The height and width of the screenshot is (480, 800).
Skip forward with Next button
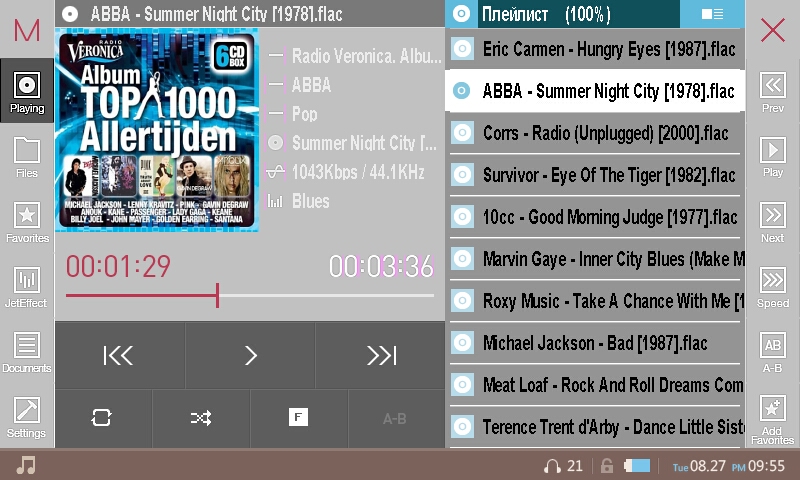(772, 222)
